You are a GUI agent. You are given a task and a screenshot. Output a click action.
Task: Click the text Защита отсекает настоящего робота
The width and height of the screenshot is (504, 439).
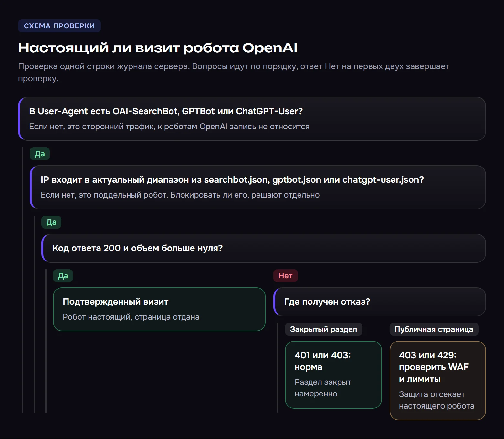[x=437, y=400]
